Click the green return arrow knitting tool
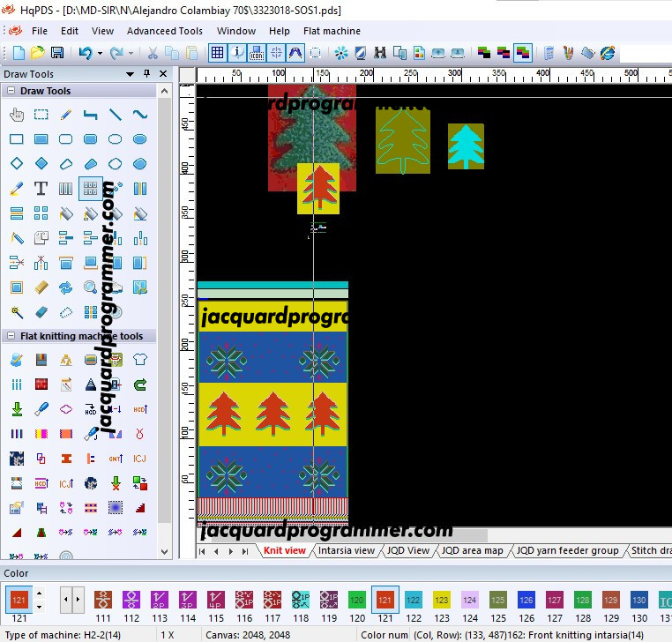The width and height of the screenshot is (672, 642). point(139,384)
